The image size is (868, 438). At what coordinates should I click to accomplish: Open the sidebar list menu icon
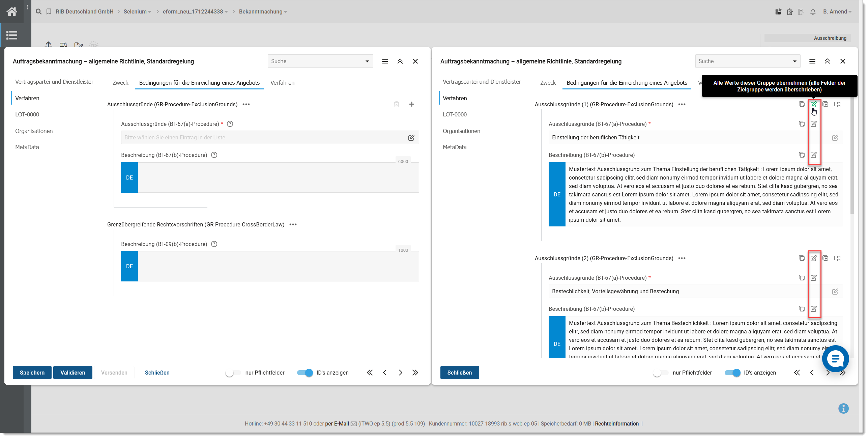coord(12,35)
